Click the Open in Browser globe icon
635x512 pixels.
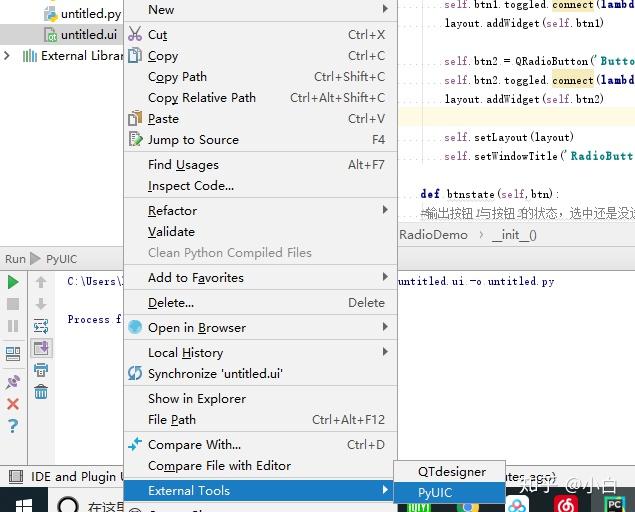[x=135, y=327]
